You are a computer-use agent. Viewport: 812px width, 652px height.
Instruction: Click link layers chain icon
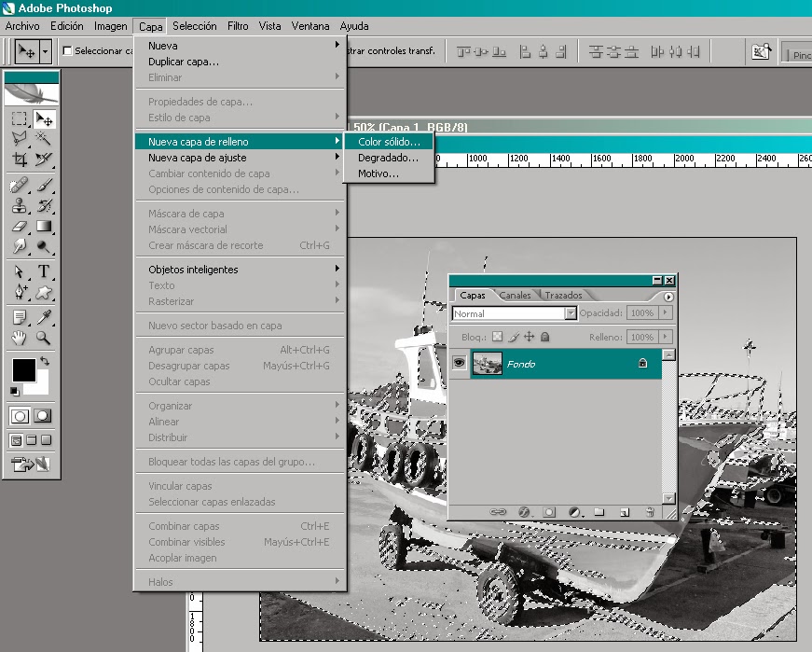click(x=498, y=512)
